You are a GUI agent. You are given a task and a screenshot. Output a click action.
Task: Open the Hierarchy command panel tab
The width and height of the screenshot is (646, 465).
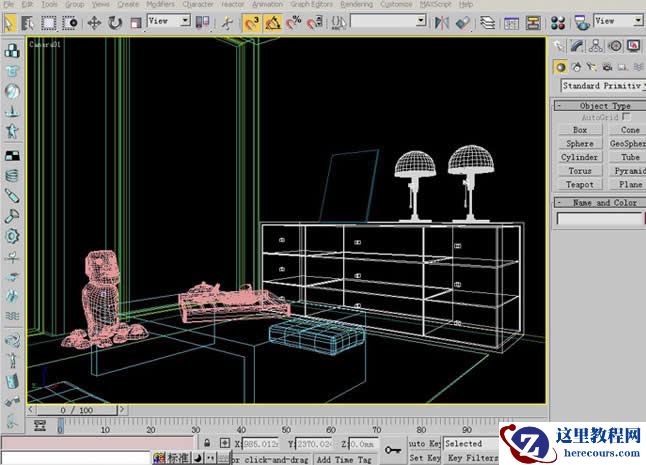click(595, 46)
